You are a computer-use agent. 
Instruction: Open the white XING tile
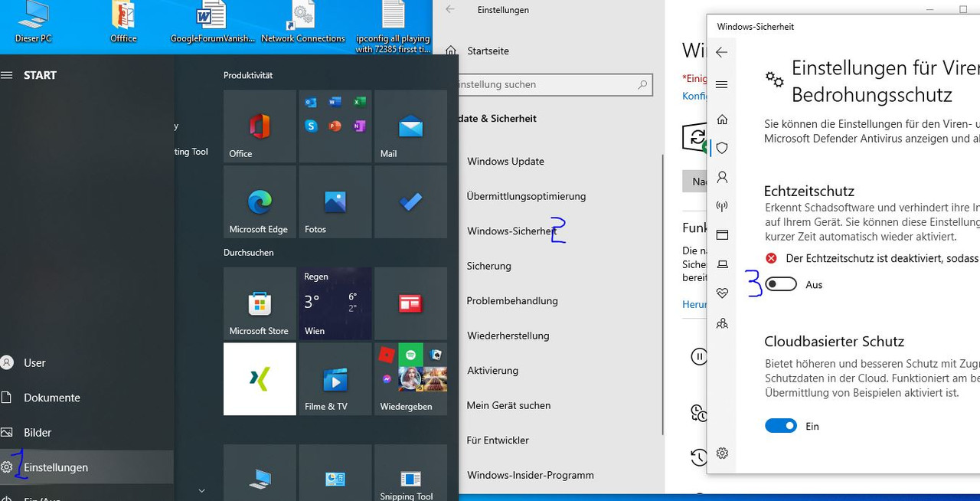coord(260,379)
